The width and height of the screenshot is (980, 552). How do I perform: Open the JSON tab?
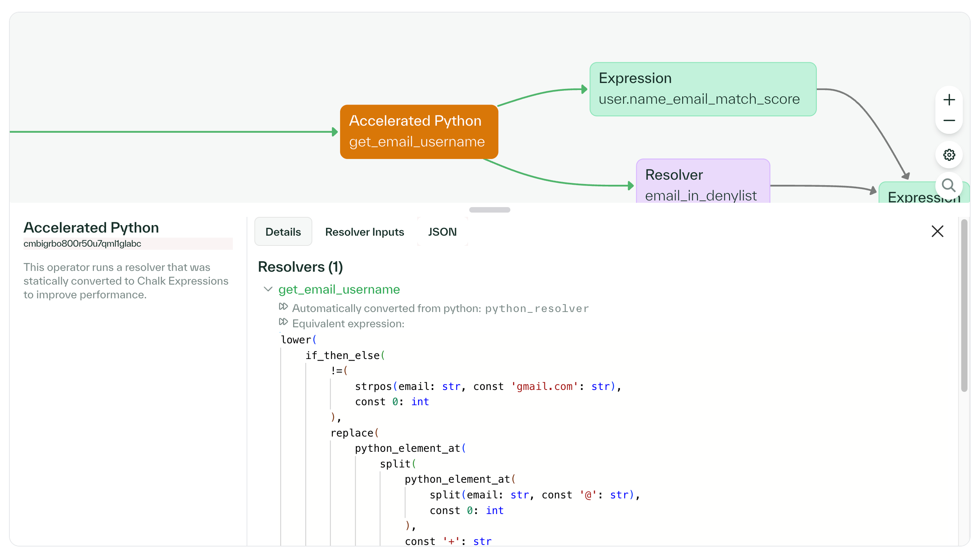(x=442, y=231)
